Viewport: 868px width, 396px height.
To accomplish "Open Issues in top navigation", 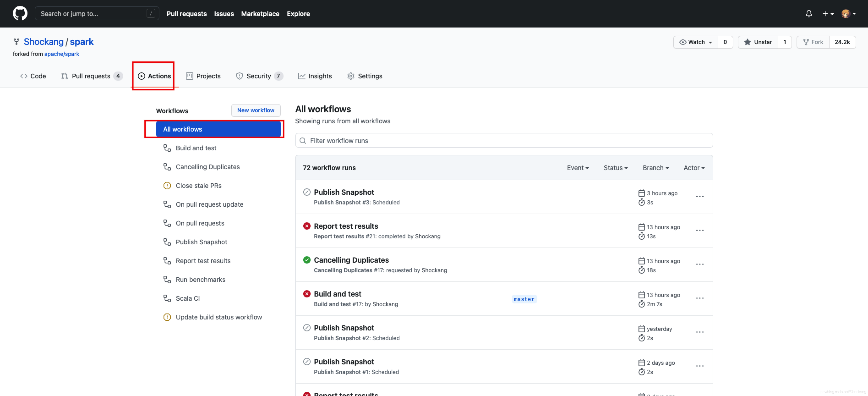I will 224,14.
